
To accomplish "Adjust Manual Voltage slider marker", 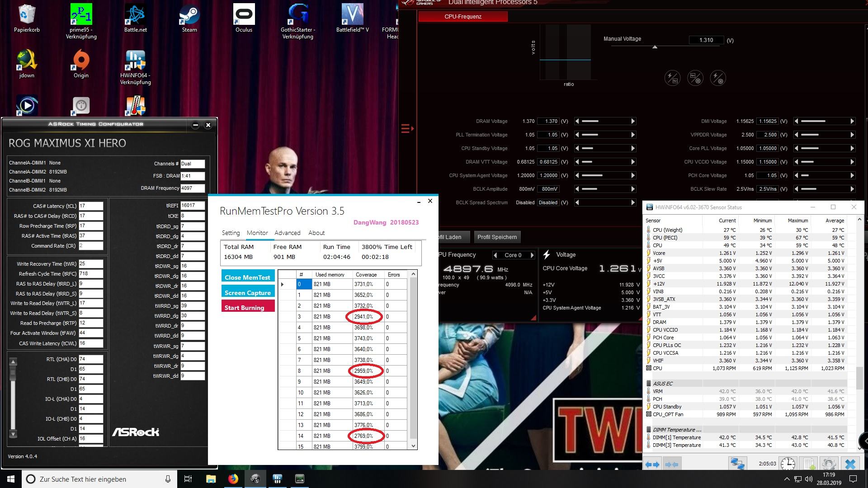I will [x=655, y=47].
